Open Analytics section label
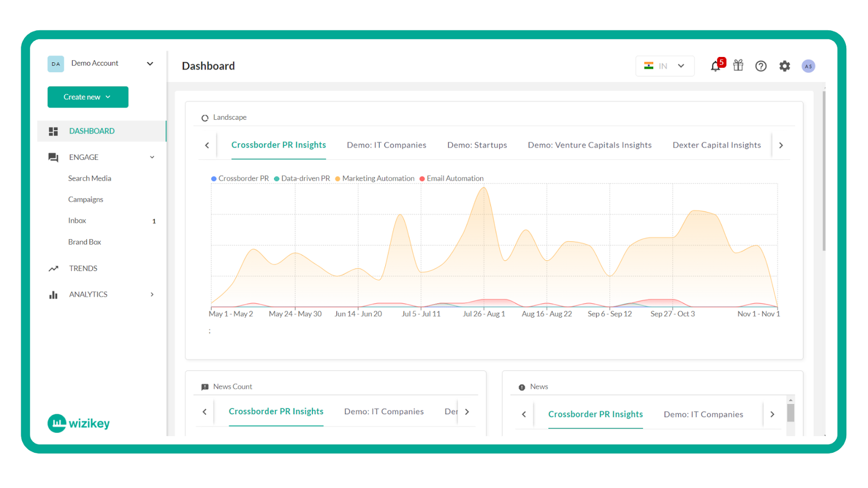Viewport: 868px width, 488px height. [x=88, y=294]
